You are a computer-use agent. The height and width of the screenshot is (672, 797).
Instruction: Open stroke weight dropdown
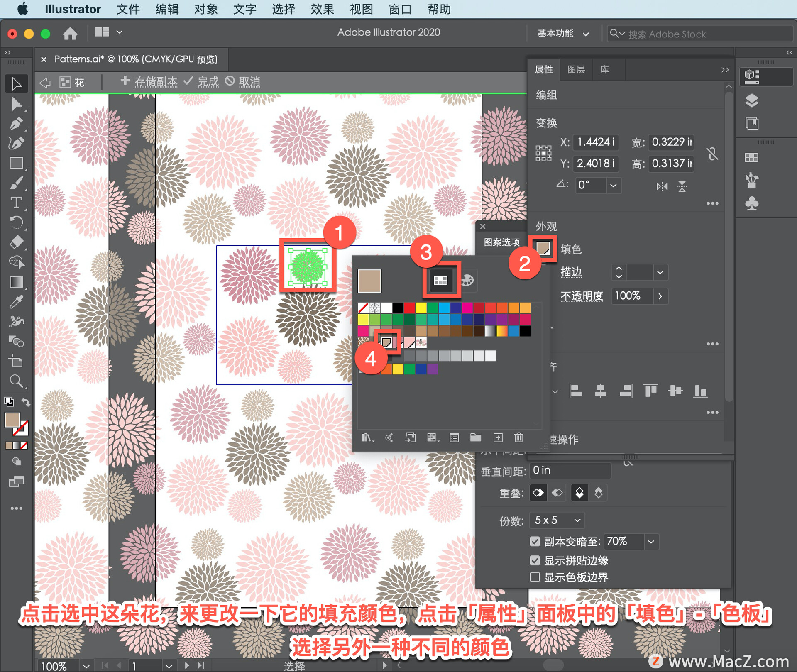[x=660, y=273]
